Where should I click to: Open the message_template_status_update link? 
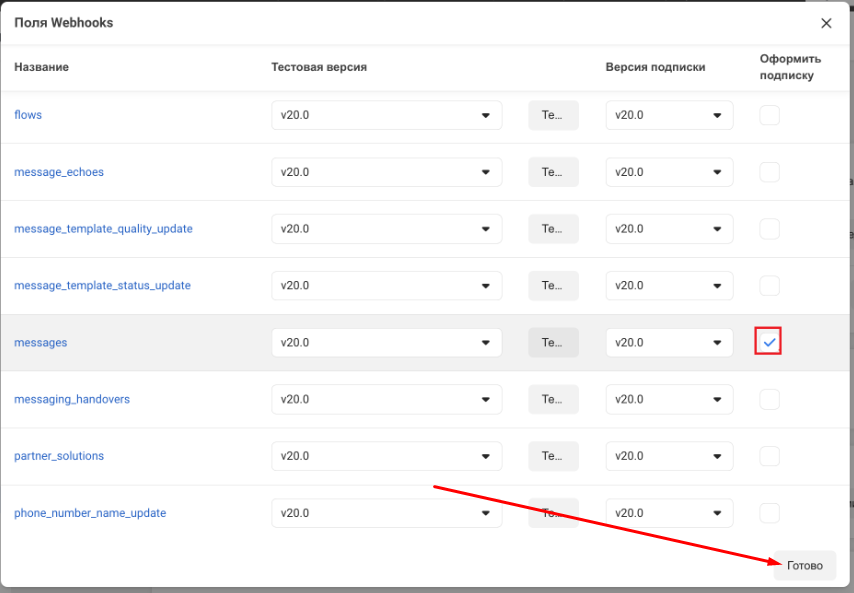point(102,285)
